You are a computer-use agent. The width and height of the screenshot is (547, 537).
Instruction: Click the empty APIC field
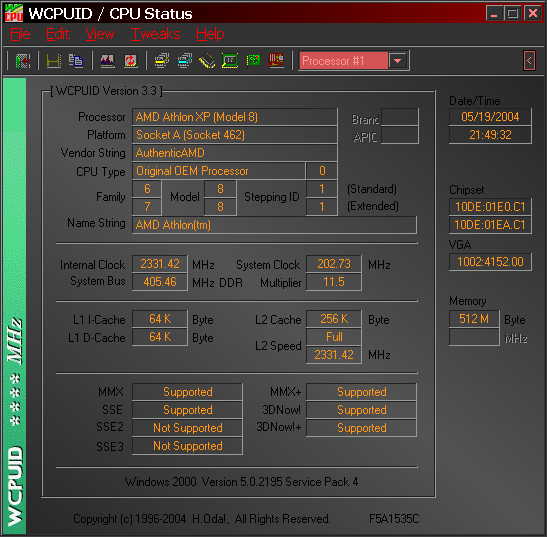coord(399,135)
